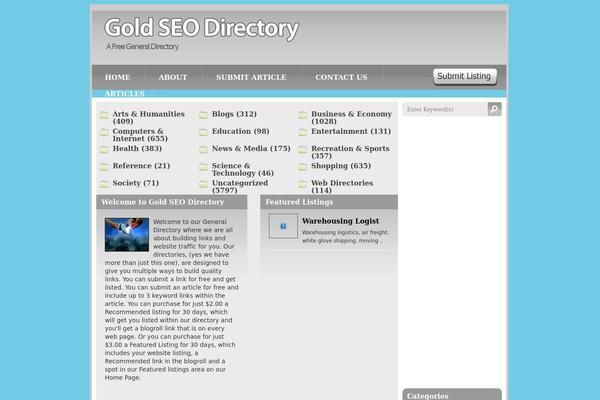
Task: Click folder icon beside Business & Economy
Action: [303, 115]
